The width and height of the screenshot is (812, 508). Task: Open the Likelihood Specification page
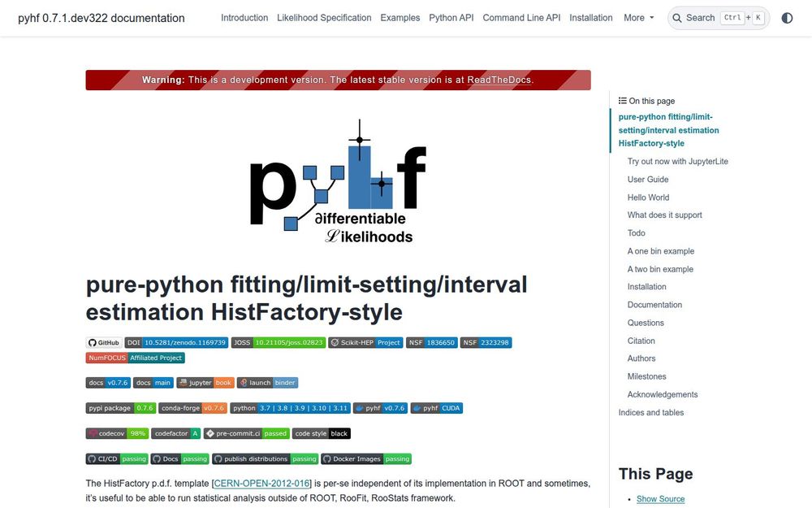coord(324,17)
